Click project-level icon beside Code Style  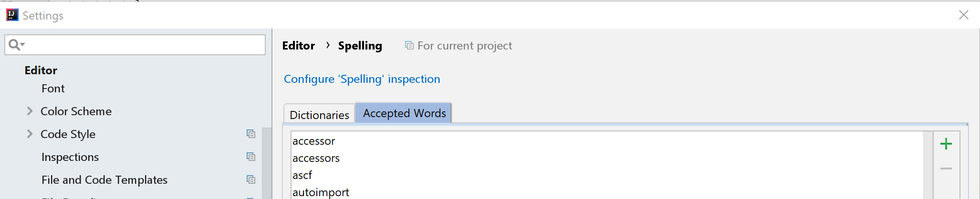click(x=251, y=134)
